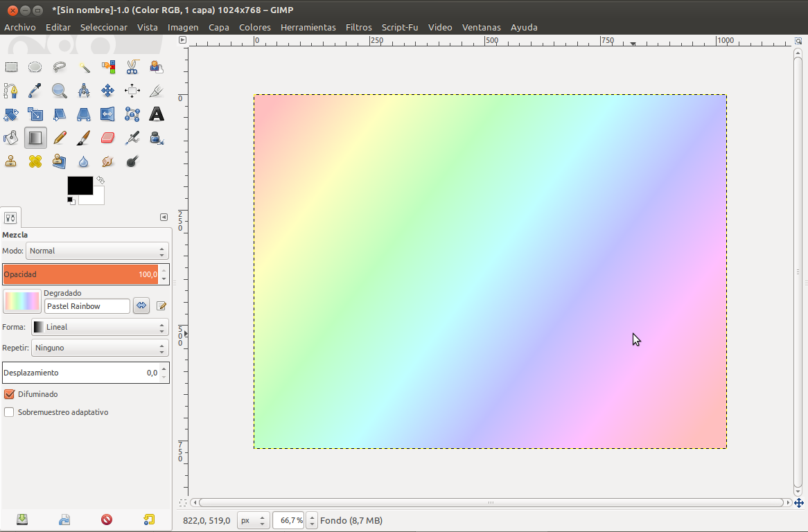Screen dimensions: 808x532
Task: Select the Eraser tool
Action: (107, 138)
